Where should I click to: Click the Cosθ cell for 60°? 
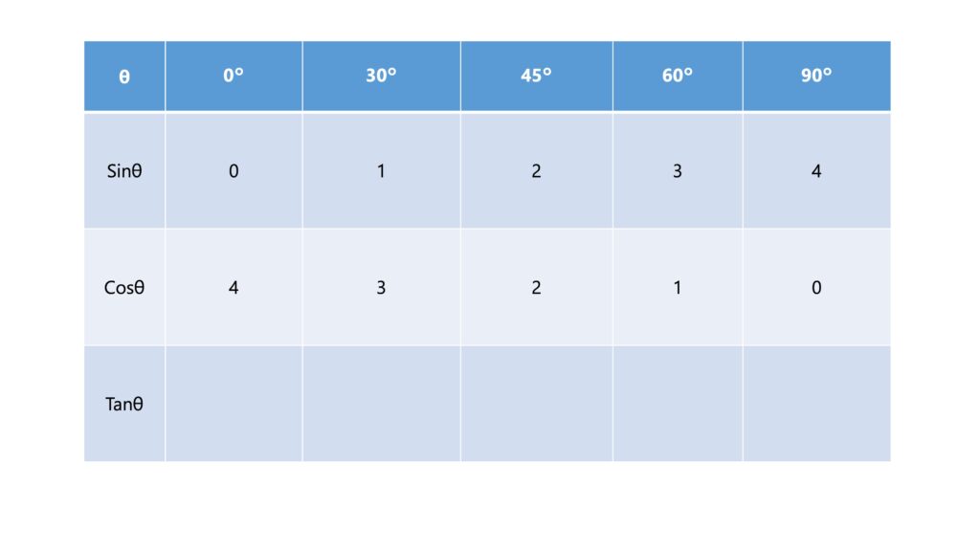(x=677, y=287)
